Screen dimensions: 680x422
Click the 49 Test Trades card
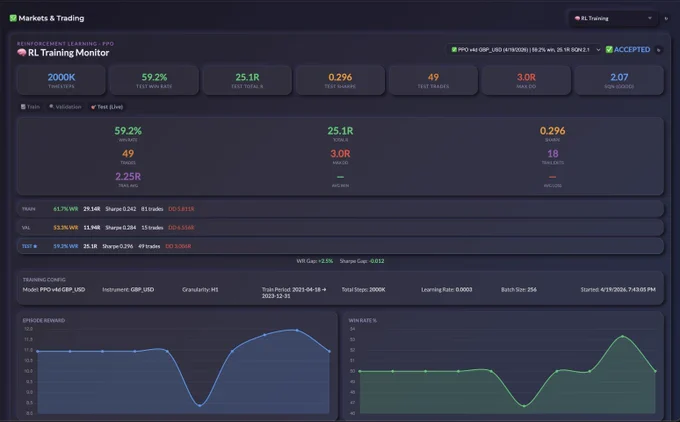tap(433, 80)
